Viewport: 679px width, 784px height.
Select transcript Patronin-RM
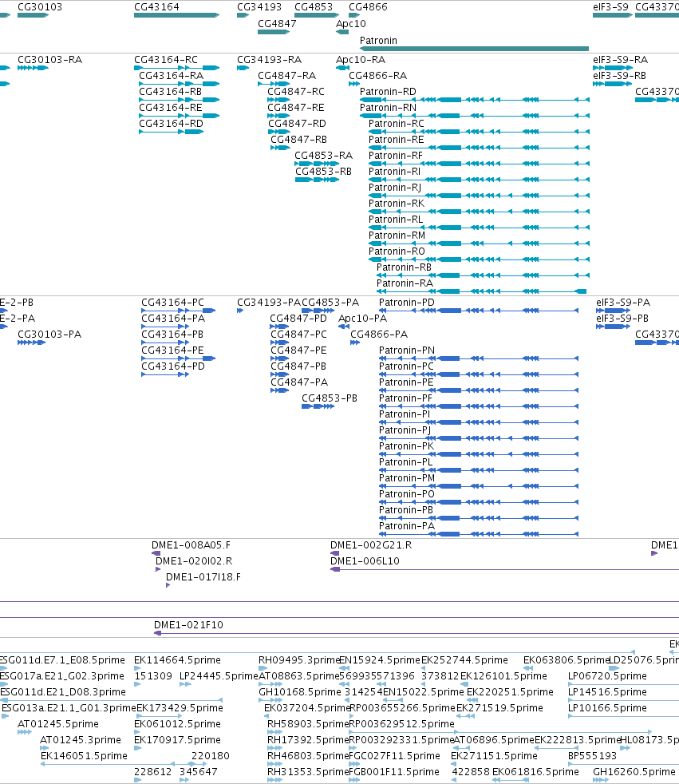coord(397,236)
